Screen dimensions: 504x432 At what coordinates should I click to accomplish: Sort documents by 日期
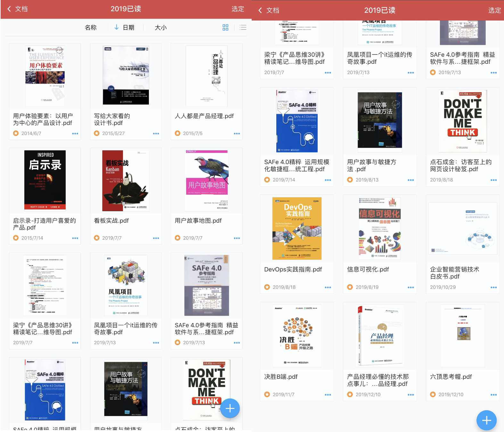pos(128,28)
